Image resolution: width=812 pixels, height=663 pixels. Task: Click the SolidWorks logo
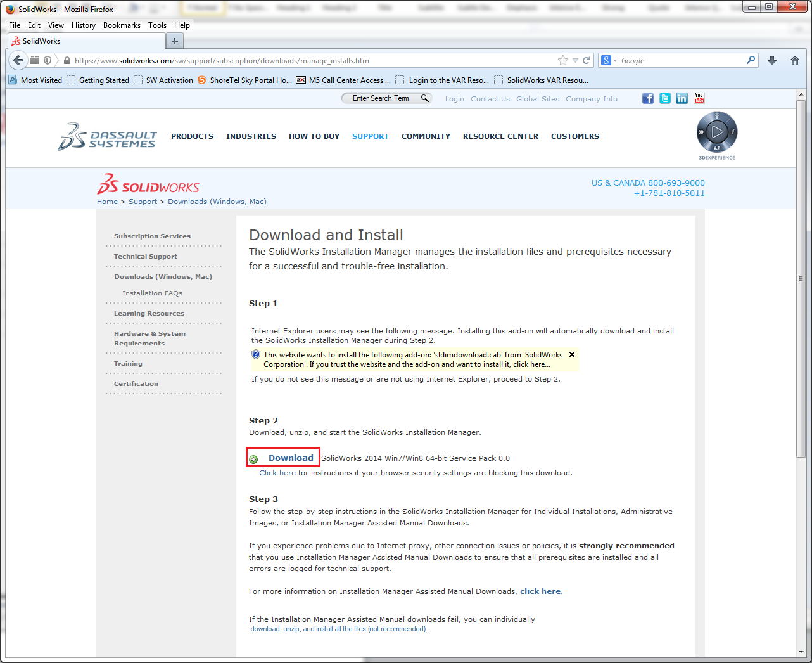pyautogui.click(x=148, y=184)
